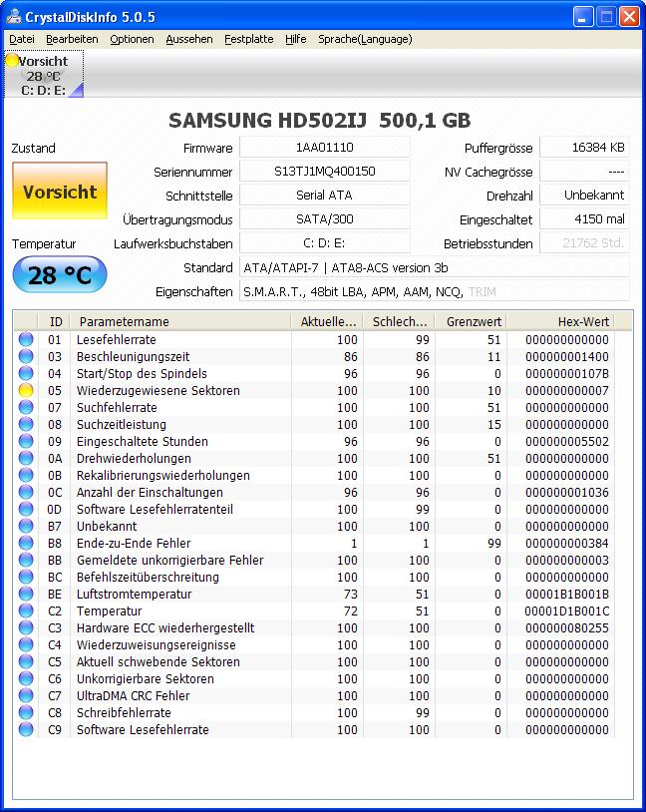
Task: Click the Hex-Wert column header
Action: pyautogui.click(x=560, y=321)
